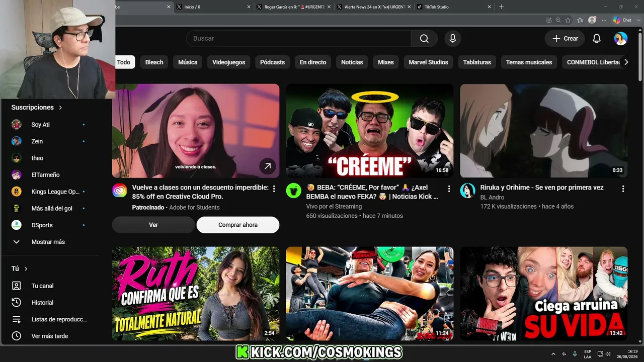Open the browser favorites list icon
644x362 pixels.
click(580, 20)
